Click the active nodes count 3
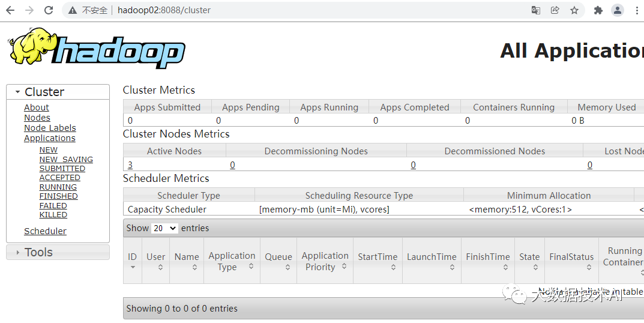The width and height of the screenshot is (644, 323). pyautogui.click(x=130, y=165)
